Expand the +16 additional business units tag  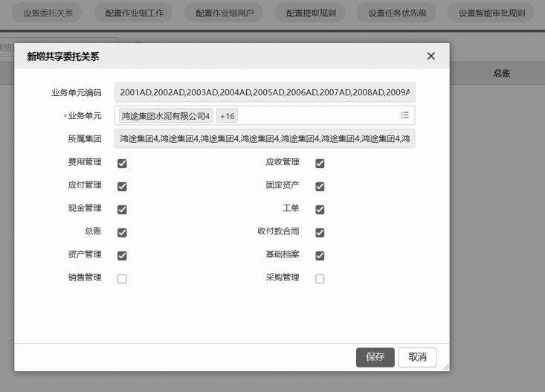[227, 116]
